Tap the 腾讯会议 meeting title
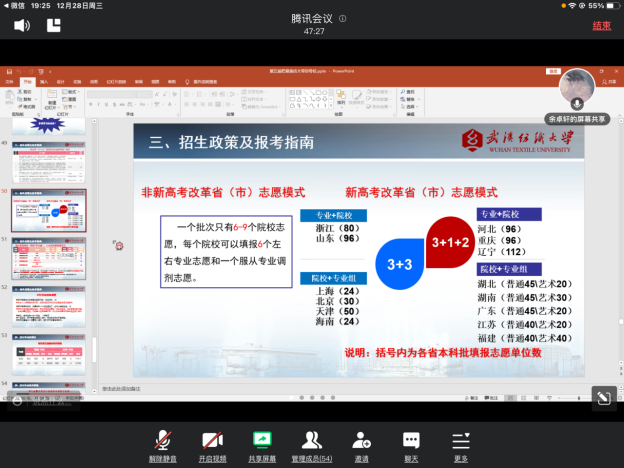 309,19
